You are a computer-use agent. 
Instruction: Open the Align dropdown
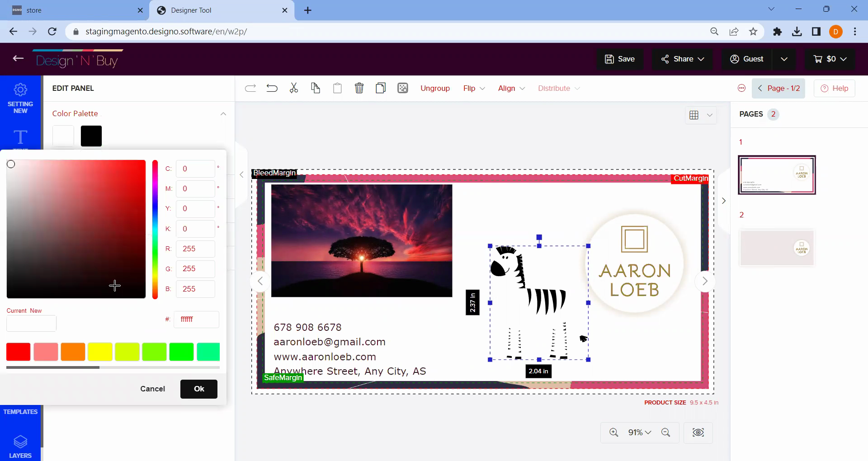tap(511, 89)
